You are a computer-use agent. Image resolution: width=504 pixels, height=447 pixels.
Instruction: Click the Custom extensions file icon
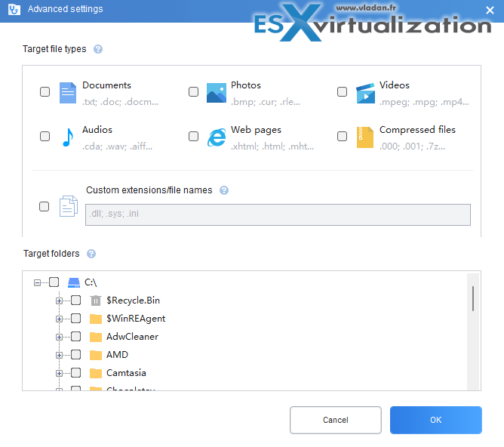pos(69,206)
